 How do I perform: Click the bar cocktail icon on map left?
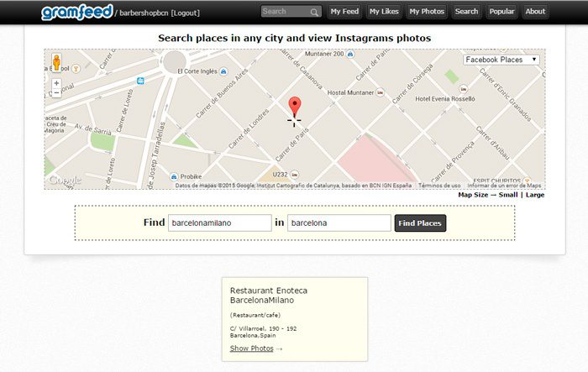[76, 69]
